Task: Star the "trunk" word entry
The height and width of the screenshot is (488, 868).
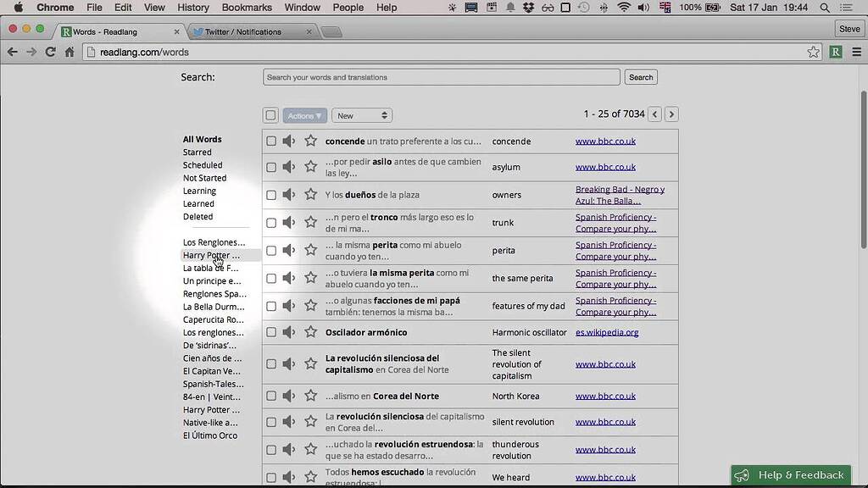Action: [310, 222]
